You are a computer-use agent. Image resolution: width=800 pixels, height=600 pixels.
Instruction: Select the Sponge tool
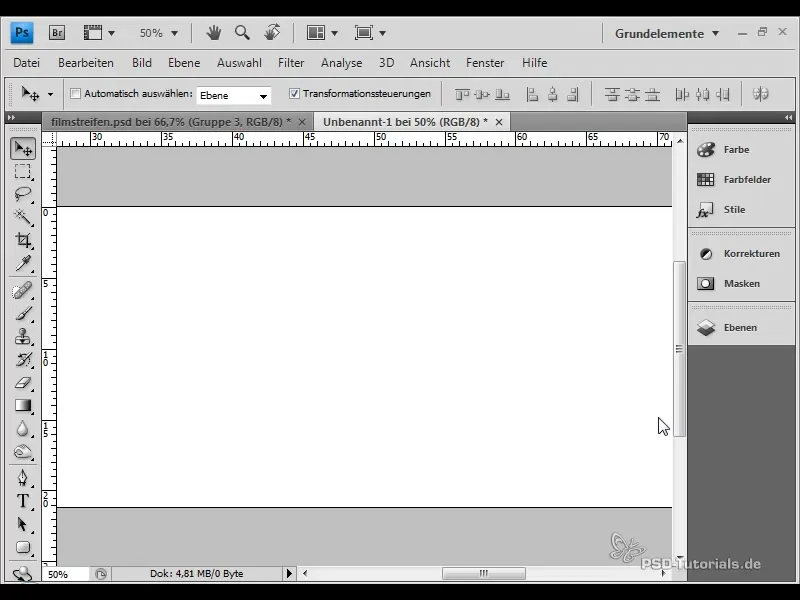(x=22, y=452)
